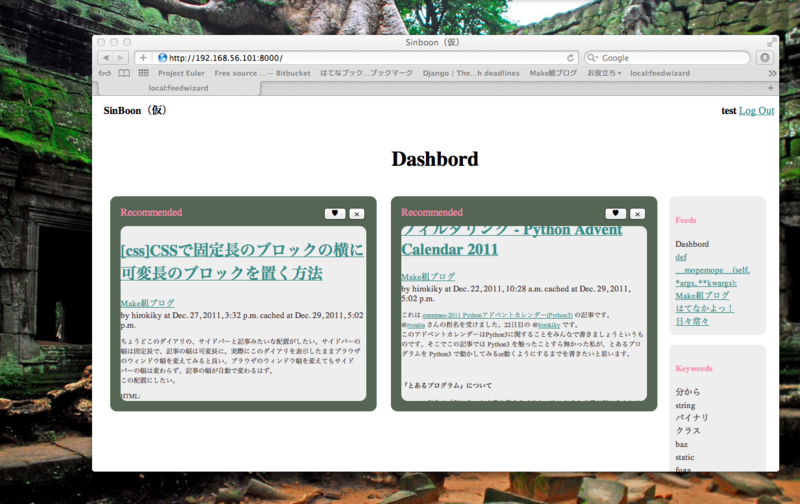Open the お役立ち bookmarks folder dropdown

(604, 73)
